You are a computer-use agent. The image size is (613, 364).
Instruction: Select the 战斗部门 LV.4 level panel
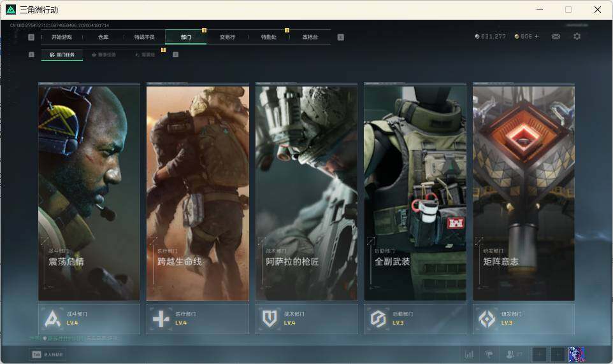click(89, 319)
